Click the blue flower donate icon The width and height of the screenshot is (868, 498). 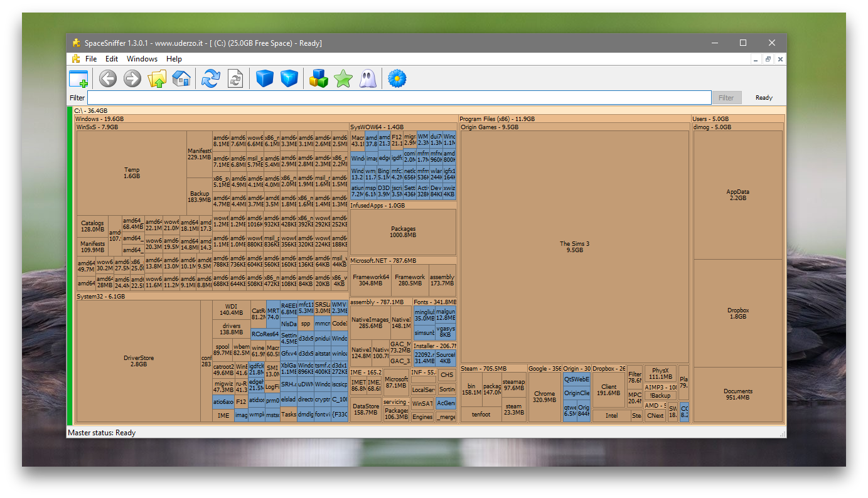[397, 78]
